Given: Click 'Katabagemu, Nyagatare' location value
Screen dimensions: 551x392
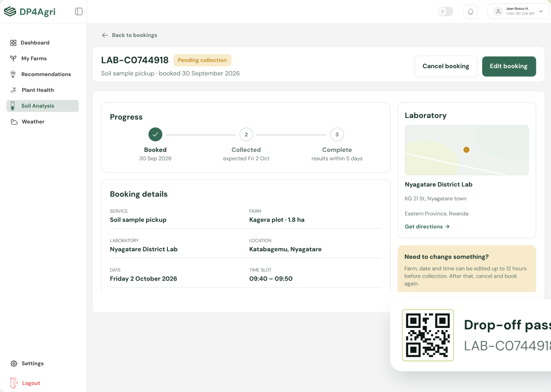Looking at the screenshot, I should pyautogui.click(x=286, y=249).
